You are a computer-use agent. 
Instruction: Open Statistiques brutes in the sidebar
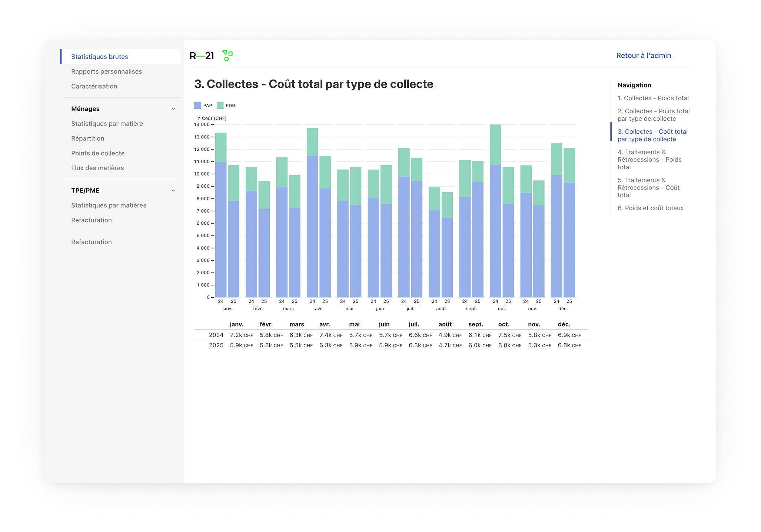[100, 57]
